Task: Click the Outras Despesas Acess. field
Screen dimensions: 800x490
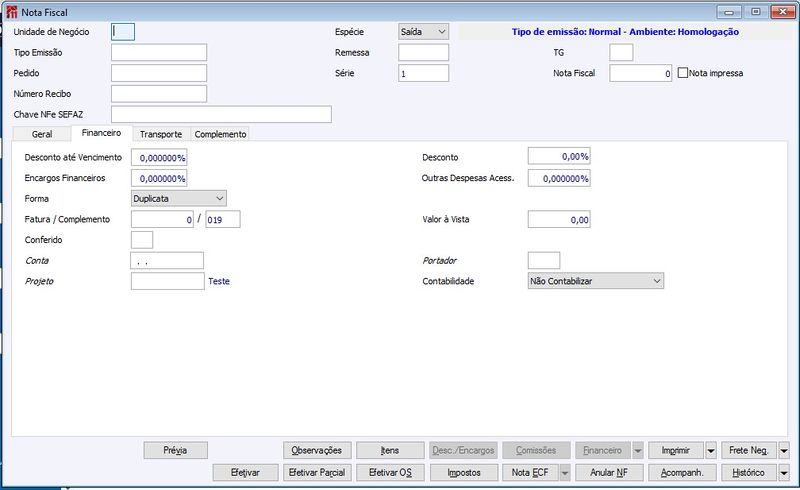Action: tap(559, 178)
